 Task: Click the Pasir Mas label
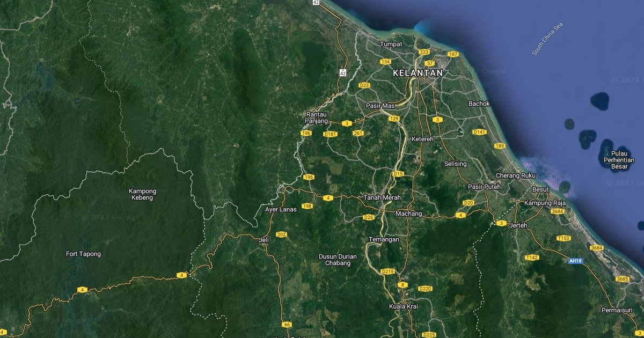pos(380,106)
